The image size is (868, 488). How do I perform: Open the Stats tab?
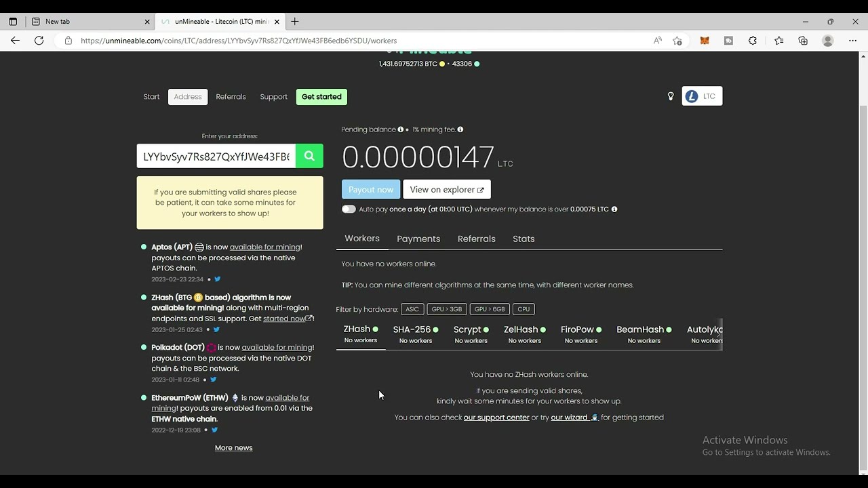pyautogui.click(x=524, y=239)
